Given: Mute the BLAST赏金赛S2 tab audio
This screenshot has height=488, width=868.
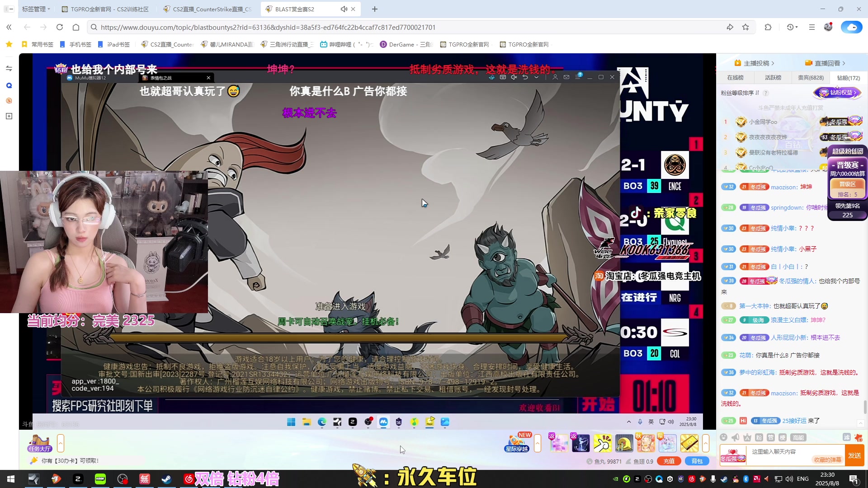Looking at the screenshot, I should point(344,9).
